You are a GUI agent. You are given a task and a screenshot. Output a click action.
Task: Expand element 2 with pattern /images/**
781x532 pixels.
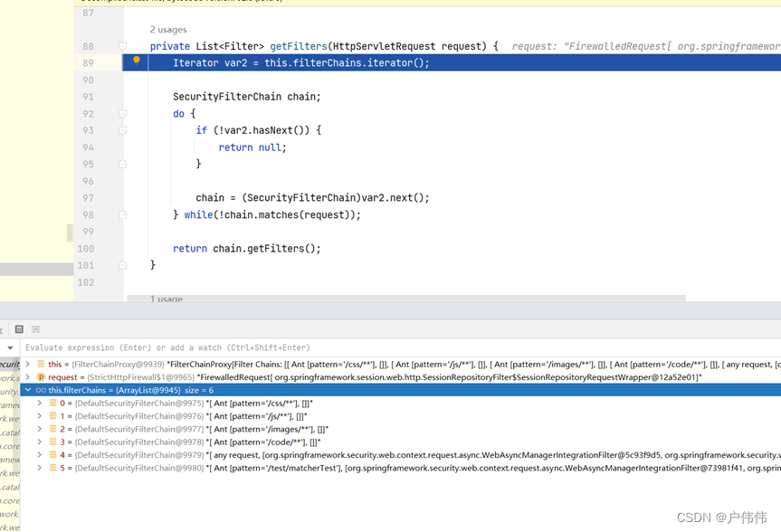click(39, 429)
